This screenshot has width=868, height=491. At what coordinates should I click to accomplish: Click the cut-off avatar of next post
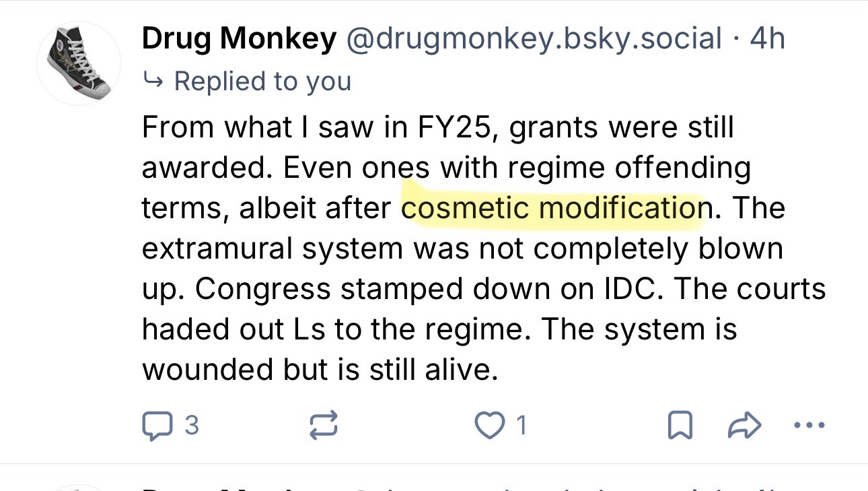pos(79,487)
